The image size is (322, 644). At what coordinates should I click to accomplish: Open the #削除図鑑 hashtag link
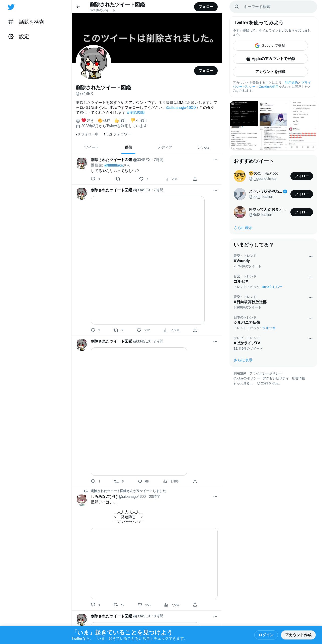point(136,113)
